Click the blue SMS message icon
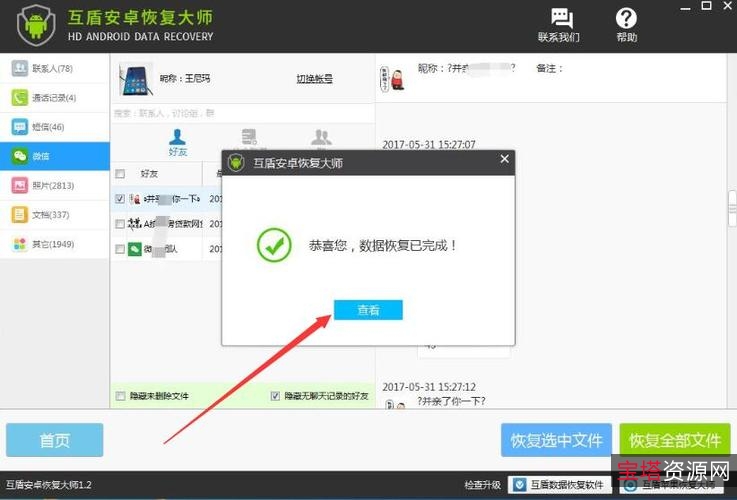737x500 pixels. click(x=20, y=127)
